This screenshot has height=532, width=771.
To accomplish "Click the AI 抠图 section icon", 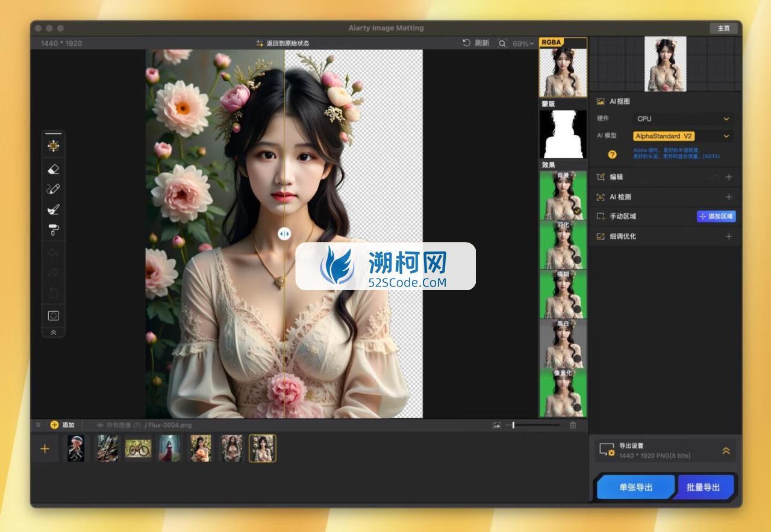I will [601, 102].
